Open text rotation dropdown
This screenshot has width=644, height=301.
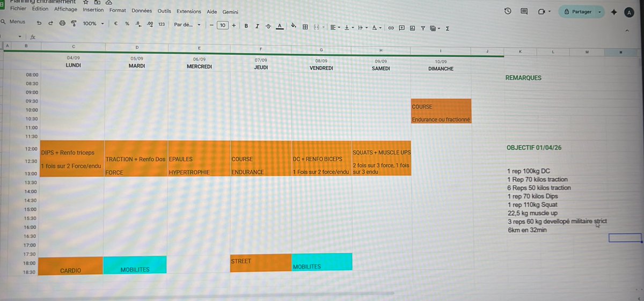pos(377,27)
